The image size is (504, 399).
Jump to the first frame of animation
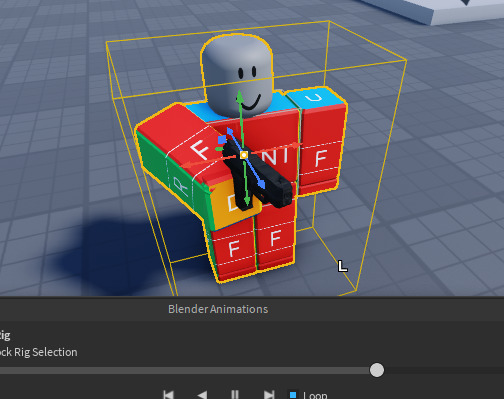coord(169,395)
